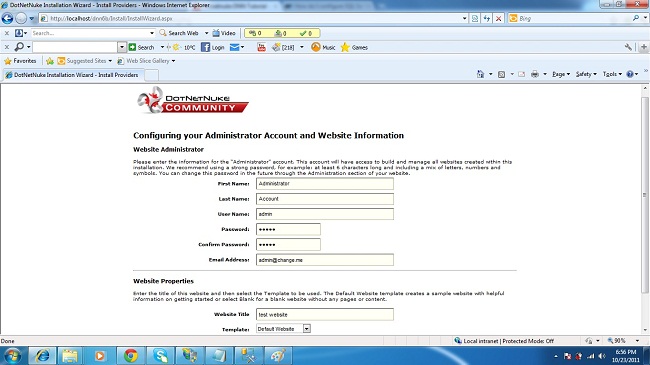Screen dimensions: 650x365
Task: Open Internet Explorer from the taskbar
Action: point(42,356)
